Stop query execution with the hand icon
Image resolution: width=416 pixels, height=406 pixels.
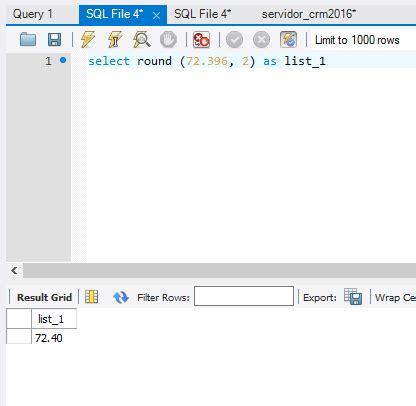coord(168,40)
